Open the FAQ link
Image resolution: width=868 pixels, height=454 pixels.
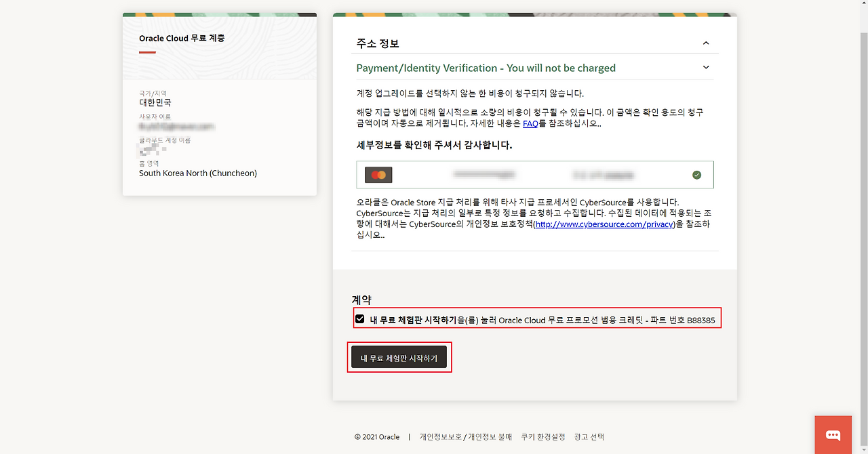tap(530, 124)
